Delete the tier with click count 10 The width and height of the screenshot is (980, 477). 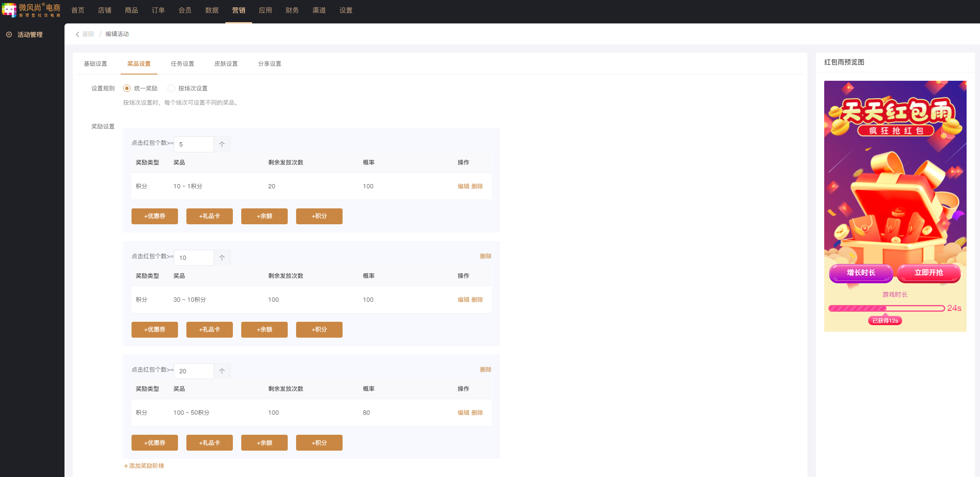(485, 256)
